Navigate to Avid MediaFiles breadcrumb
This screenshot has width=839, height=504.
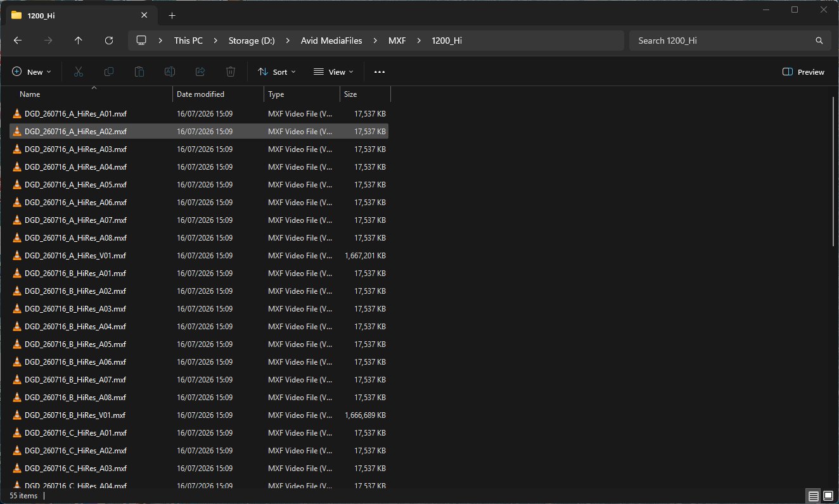point(331,41)
